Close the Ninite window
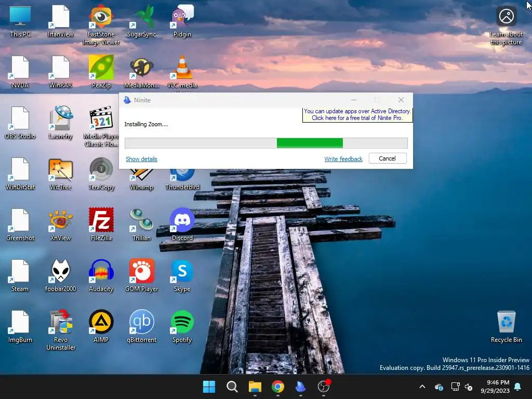The image size is (532, 399). [x=401, y=100]
